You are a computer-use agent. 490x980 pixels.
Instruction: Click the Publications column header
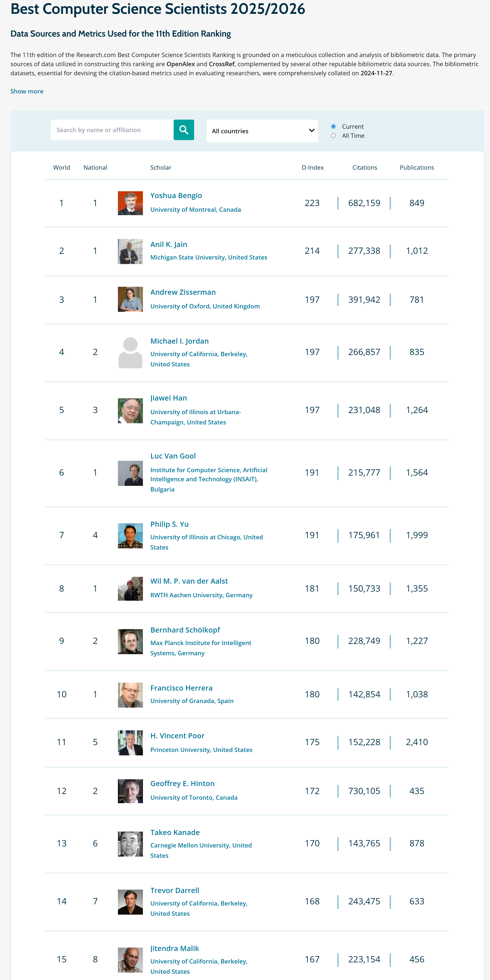click(x=417, y=167)
